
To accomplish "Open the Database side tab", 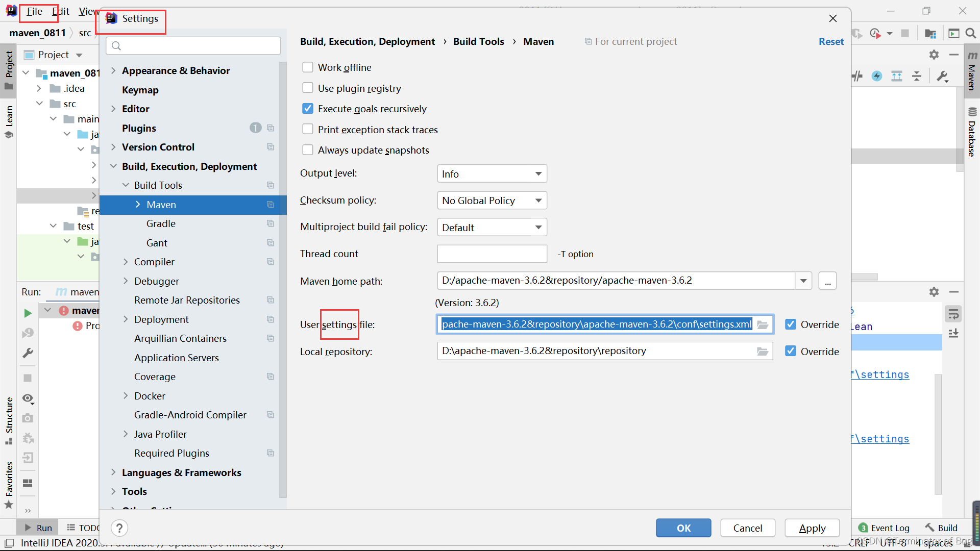I will point(972,132).
